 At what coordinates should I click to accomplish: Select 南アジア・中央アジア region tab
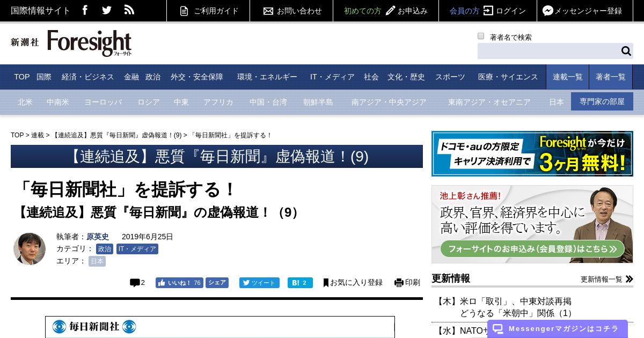click(389, 102)
